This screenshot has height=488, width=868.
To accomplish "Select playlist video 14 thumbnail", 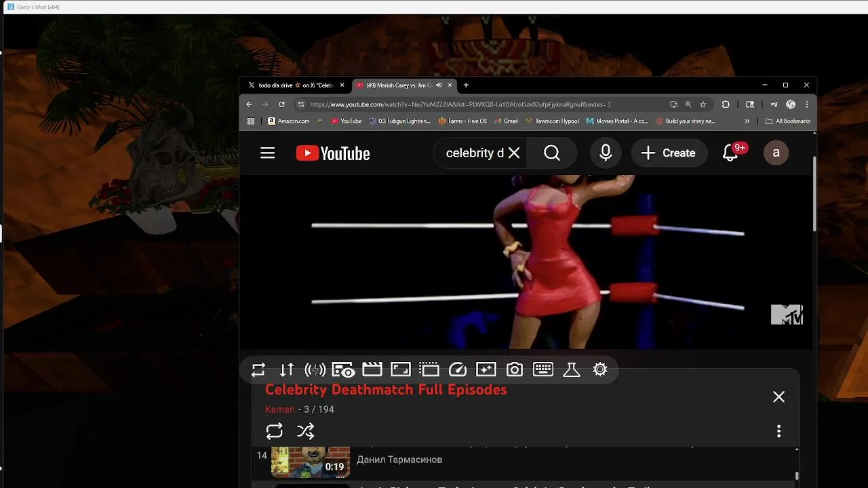I will (311, 461).
